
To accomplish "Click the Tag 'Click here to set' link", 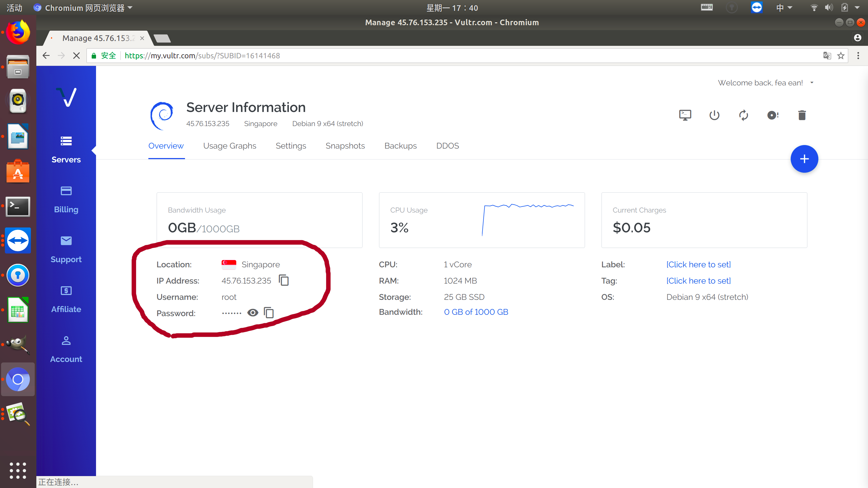I will [698, 281].
